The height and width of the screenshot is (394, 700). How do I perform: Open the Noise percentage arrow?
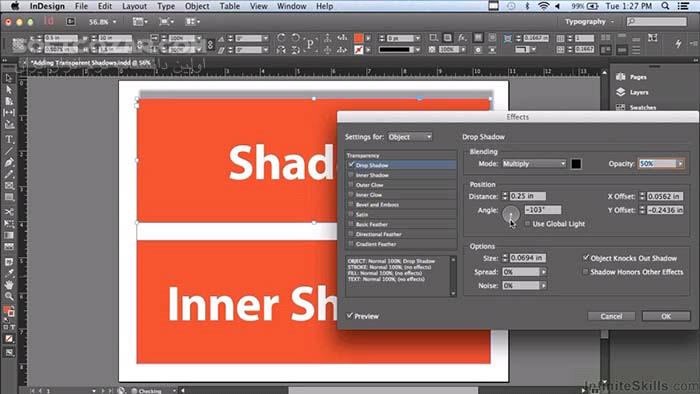pos(543,286)
